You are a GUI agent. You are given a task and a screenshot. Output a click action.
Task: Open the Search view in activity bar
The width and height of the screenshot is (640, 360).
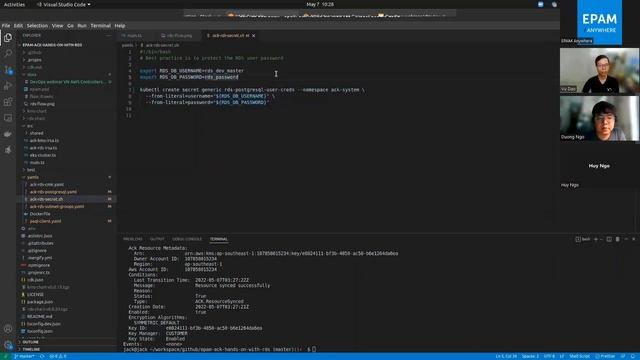pyautogui.click(x=8, y=53)
